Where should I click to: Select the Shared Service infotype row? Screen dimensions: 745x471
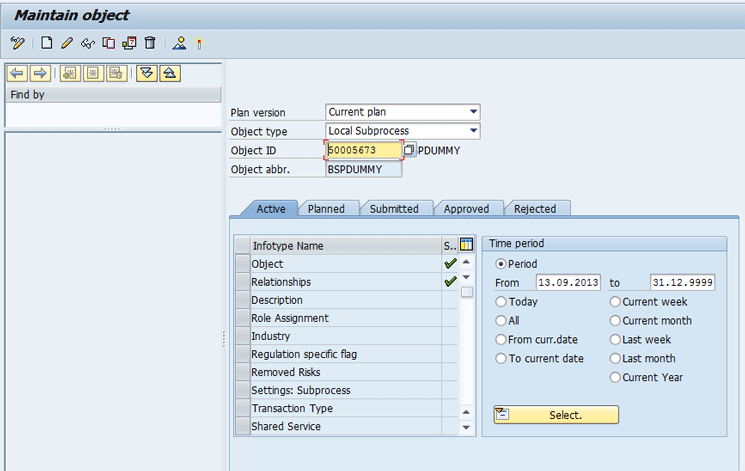tap(346, 426)
